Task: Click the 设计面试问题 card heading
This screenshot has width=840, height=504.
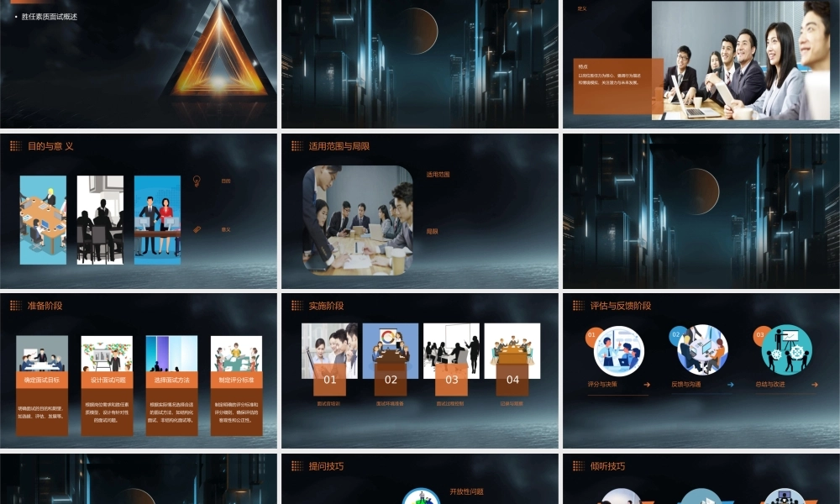Action: click(x=108, y=380)
